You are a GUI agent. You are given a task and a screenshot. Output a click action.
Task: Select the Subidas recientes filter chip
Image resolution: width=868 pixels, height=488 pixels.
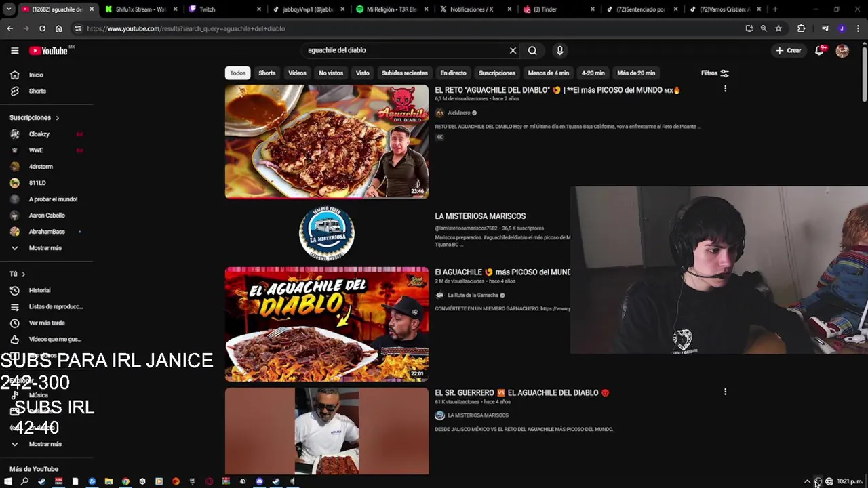[x=405, y=73]
